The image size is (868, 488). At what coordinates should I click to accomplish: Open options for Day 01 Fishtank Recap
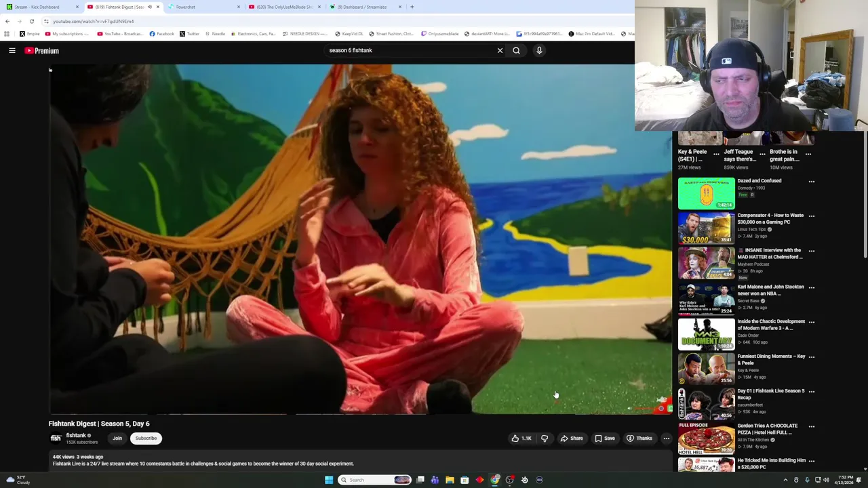coord(812,392)
